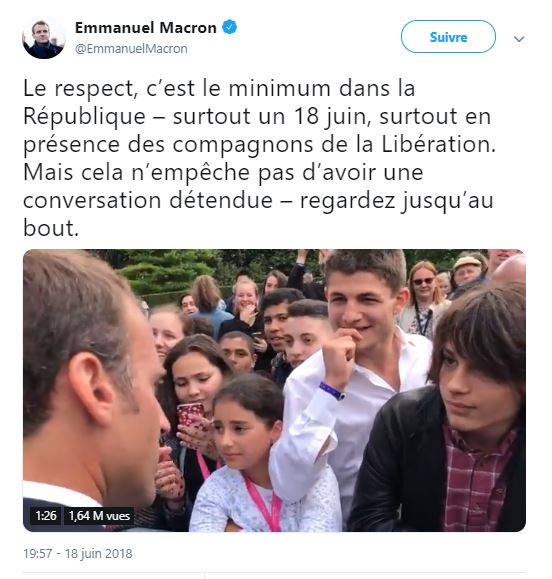Click the man wearing a cap in video
Viewport: 552px width, 579px height.
point(467,271)
